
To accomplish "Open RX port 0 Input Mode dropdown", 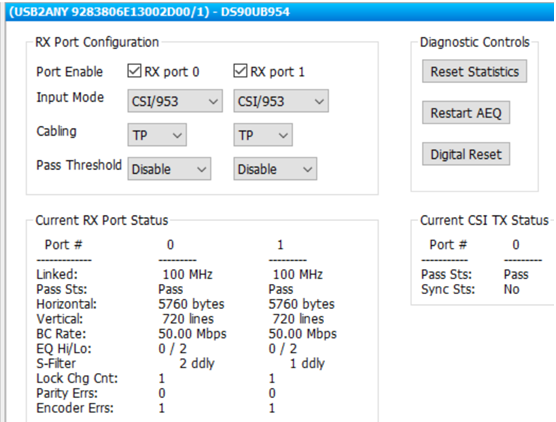I will pos(175,101).
